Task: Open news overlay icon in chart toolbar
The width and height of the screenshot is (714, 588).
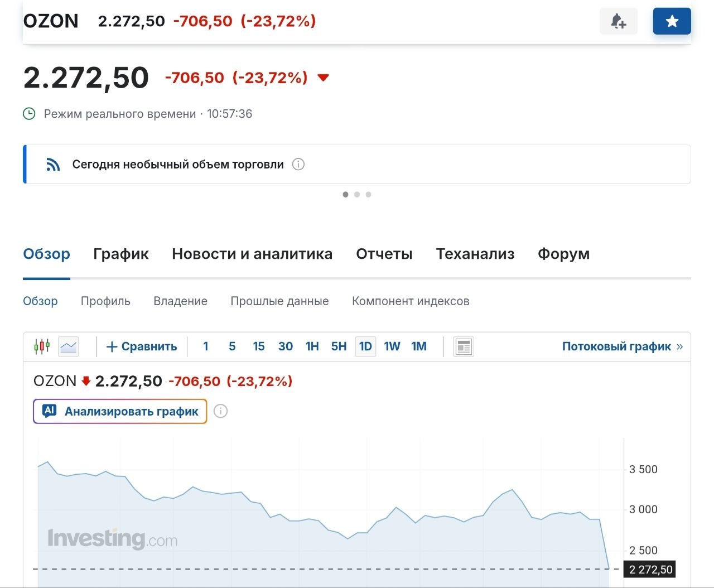Action: point(464,346)
